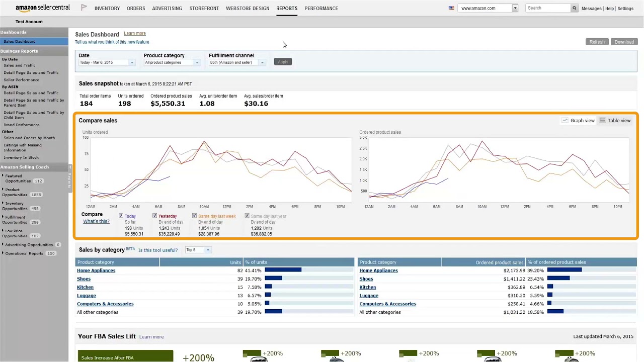Click the Graph view chart icon
Screen dimensions: 644x362
(565, 121)
